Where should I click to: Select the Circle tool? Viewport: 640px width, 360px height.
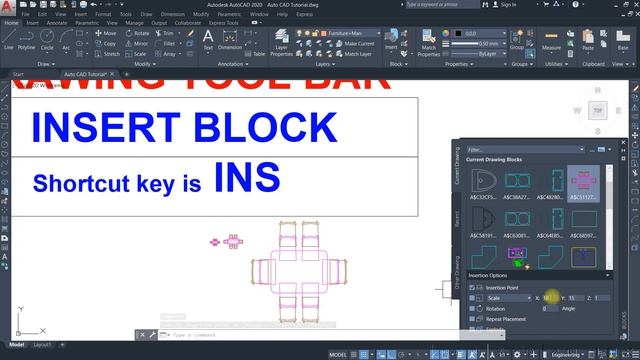[47, 40]
